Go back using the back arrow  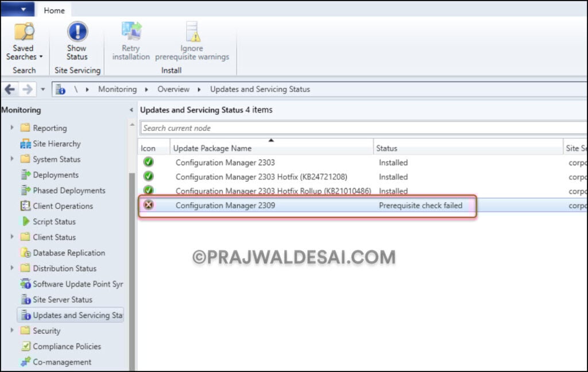click(x=10, y=89)
